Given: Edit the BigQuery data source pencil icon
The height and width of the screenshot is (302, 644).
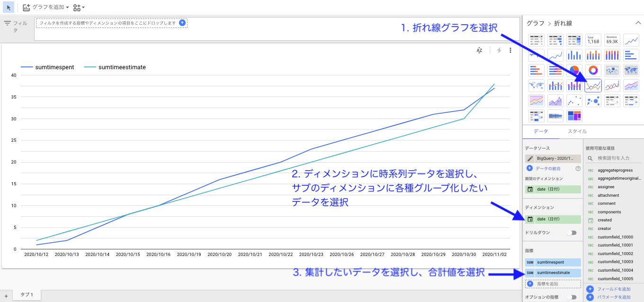Looking at the screenshot, I should click(530, 158).
